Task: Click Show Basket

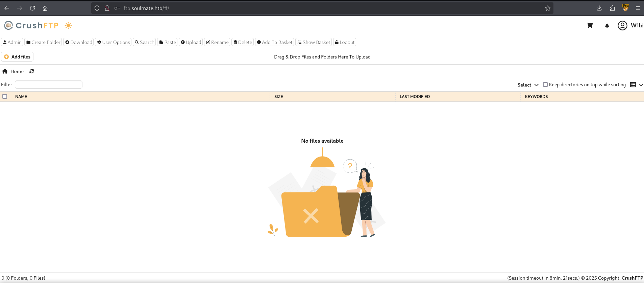Action: (x=314, y=42)
